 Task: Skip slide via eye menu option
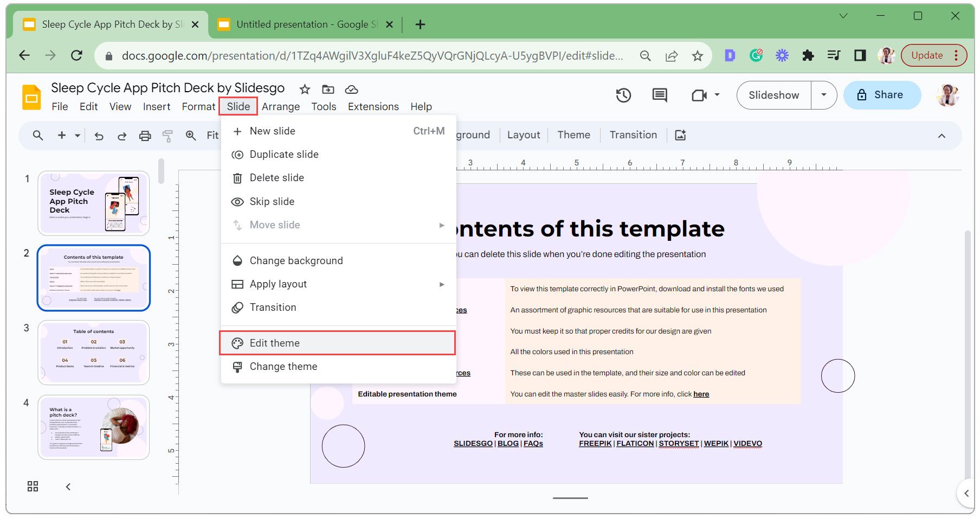(x=272, y=201)
